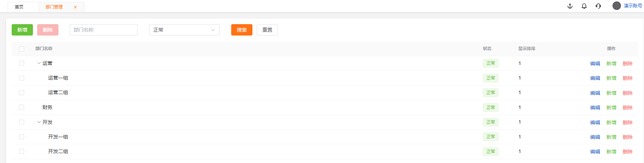Click 删除 for the 开发二组 row
The height and width of the screenshot is (163, 644).
(x=628, y=152)
